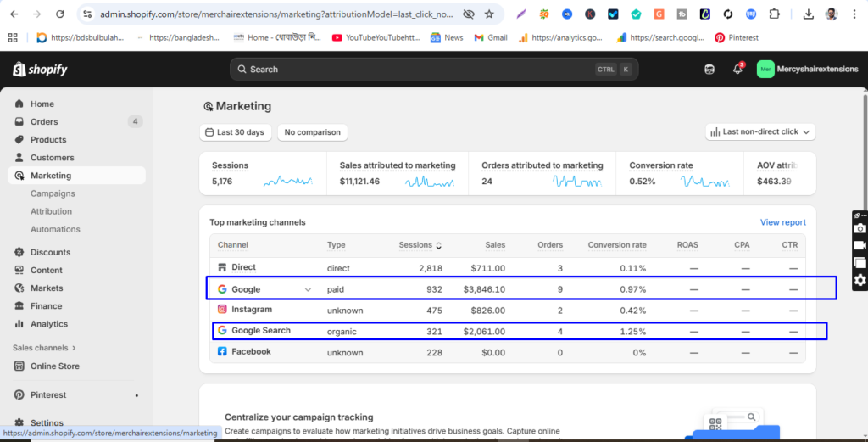Reload the page with refresh icon

pos(60,14)
